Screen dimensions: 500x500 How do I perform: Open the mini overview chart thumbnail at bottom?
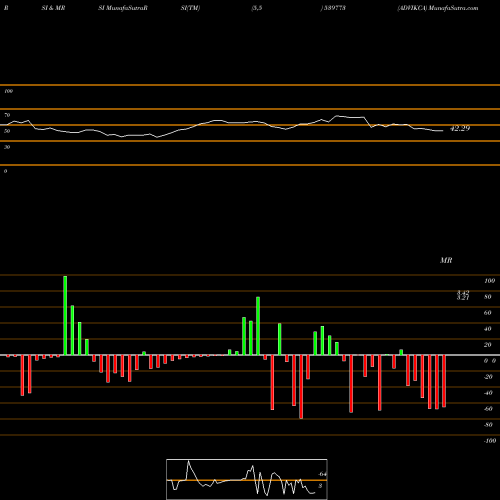point(247,479)
